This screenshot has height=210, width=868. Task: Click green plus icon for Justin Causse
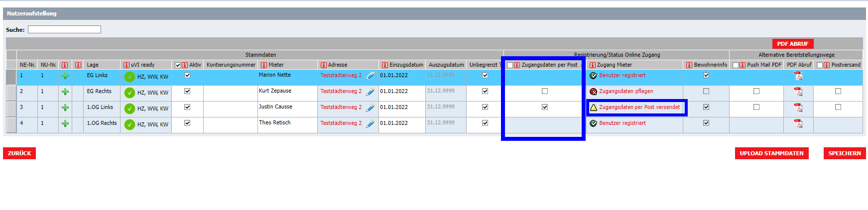click(x=65, y=108)
